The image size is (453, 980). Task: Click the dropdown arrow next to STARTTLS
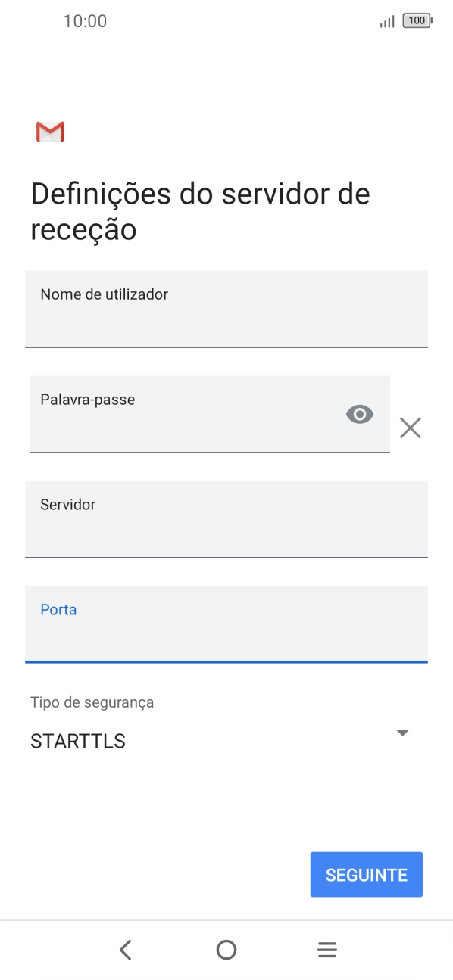coord(402,733)
